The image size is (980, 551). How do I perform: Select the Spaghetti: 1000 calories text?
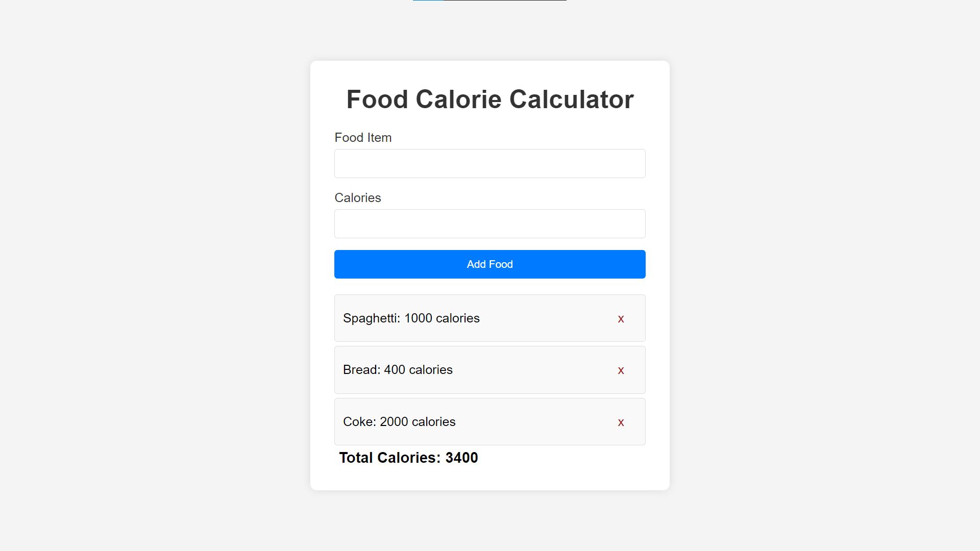411,318
